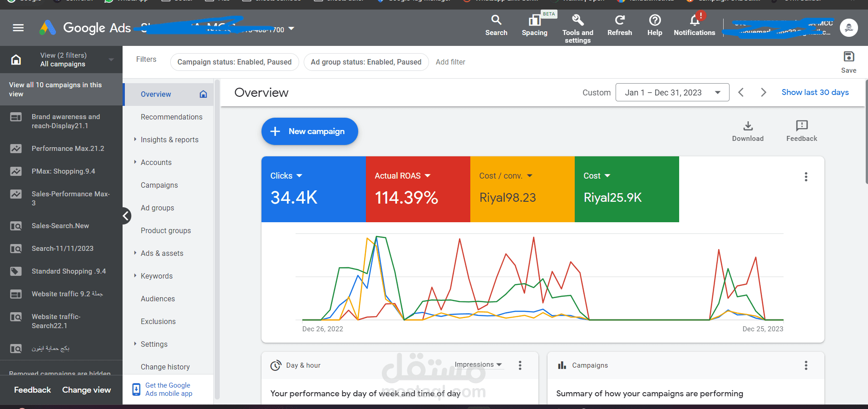The width and height of the screenshot is (868, 409).
Task: Click the Brand awareness display campaign icon
Action: (x=16, y=117)
